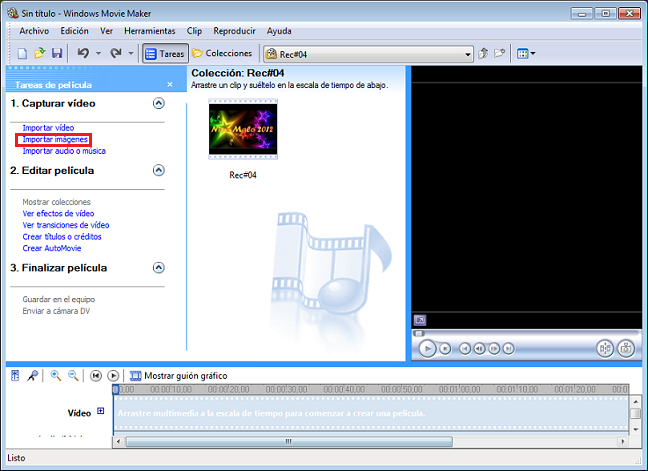Click timeline vertical scrollbar up arrow
The height and width of the screenshot is (471, 648).
click(636, 401)
